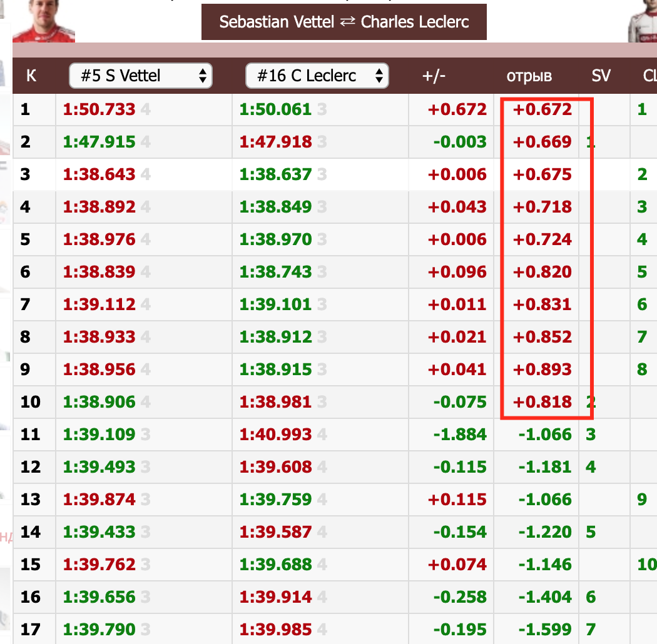Click the +0.893 gap value
The width and height of the screenshot is (657, 644).
pyautogui.click(x=542, y=370)
